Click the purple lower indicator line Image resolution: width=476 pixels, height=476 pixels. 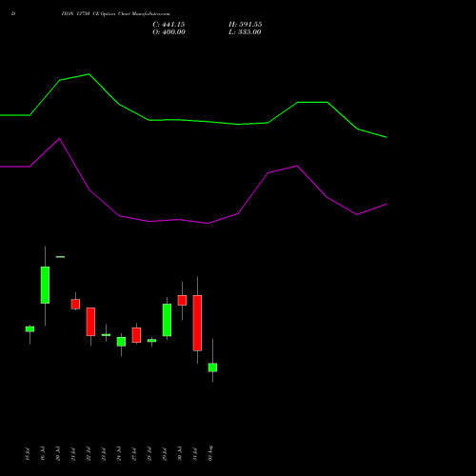tap(193, 221)
